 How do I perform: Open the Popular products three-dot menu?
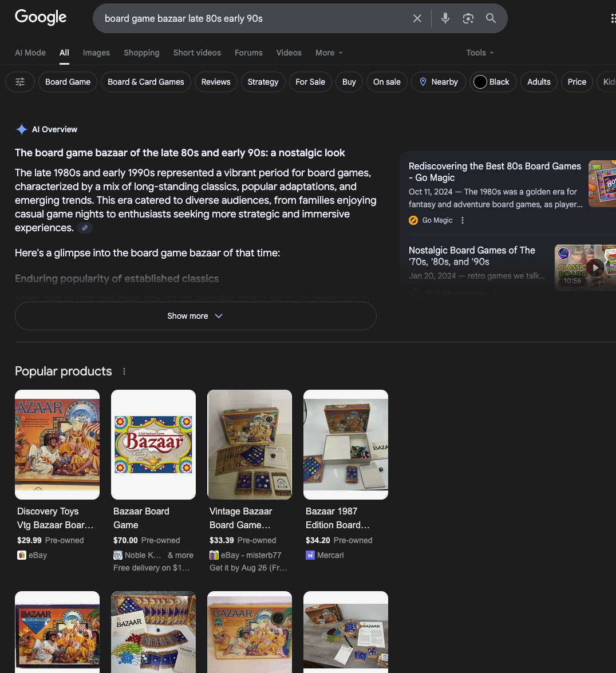pos(124,371)
